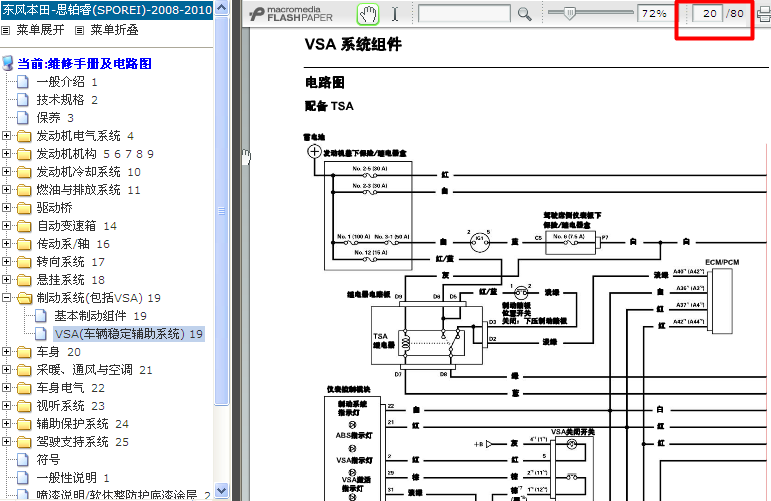The height and width of the screenshot is (501, 771).
Task: Collapse the 制动系统(包括VSA) 19 node
Action: 6,297
